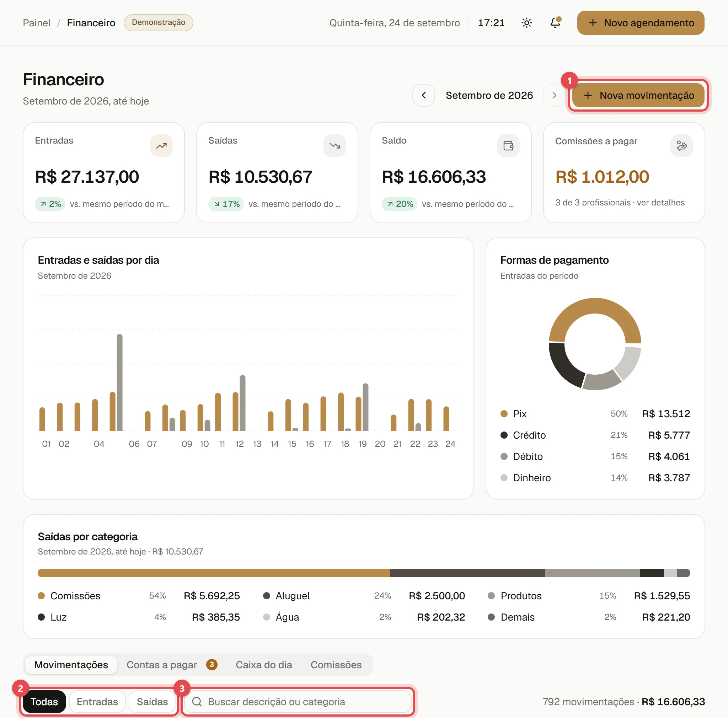The height and width of the screenshot is (718, 728).
Task: Switch to the Caixa do dia tab
Action: (x=264, y=665)
